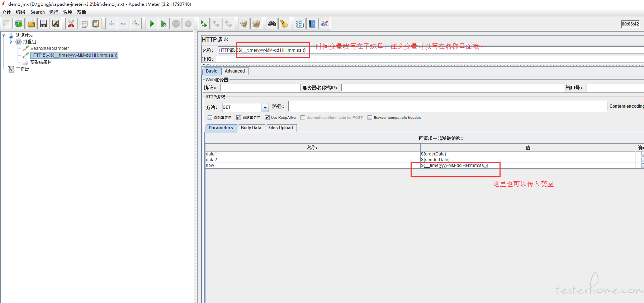Screen dimensions: 644x303
Task: Click the Help question mark book icon
Action: click(312, 24)
